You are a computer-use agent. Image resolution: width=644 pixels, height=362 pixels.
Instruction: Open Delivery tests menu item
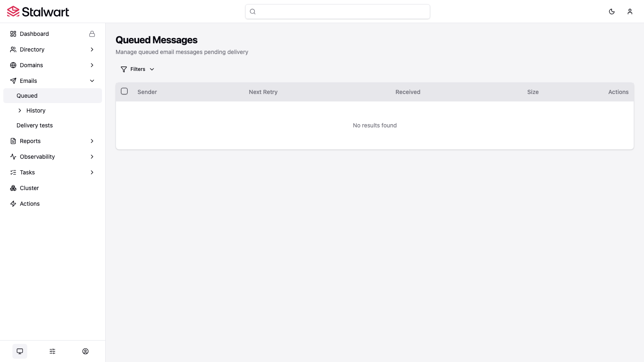(x=52, y=125)
